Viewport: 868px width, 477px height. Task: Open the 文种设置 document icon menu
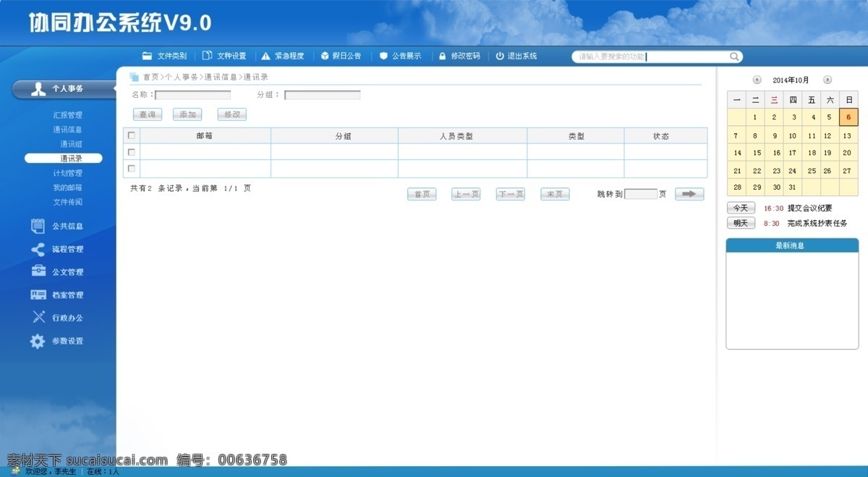point(224,56)
